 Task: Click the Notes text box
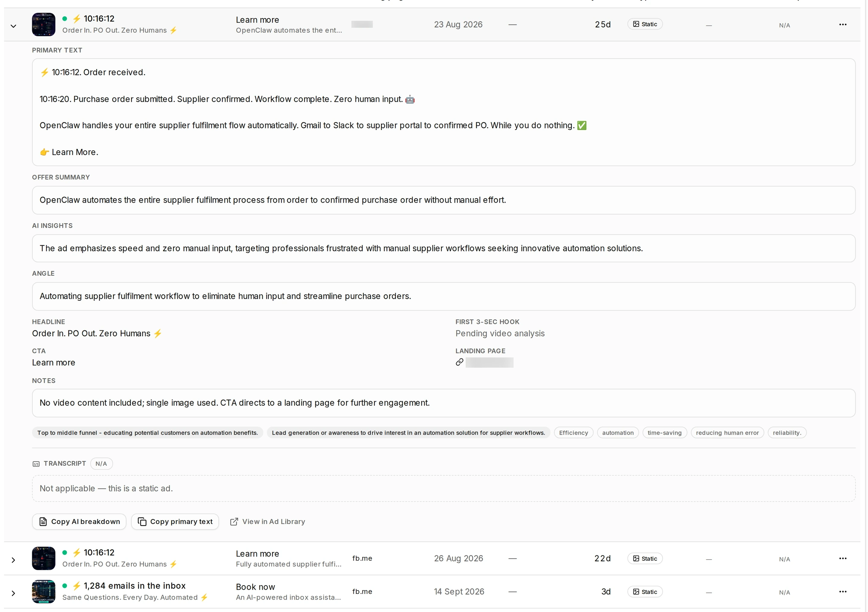[x=443, y=403]
